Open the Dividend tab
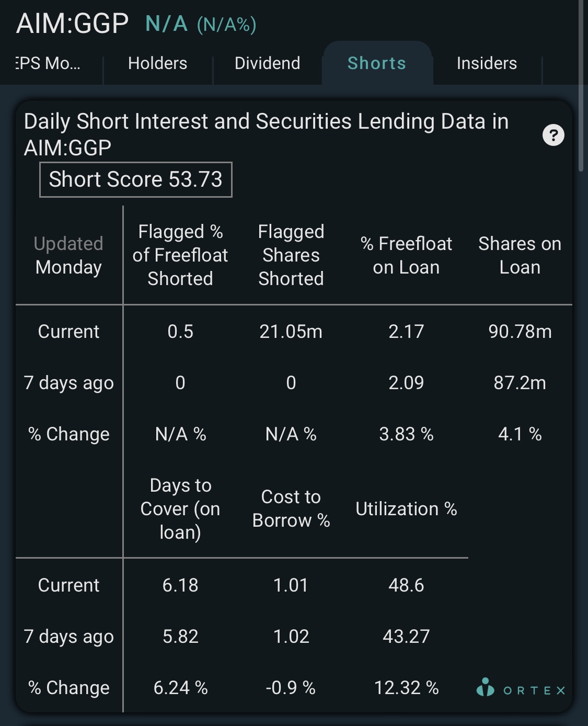 (x=267, y=63)
